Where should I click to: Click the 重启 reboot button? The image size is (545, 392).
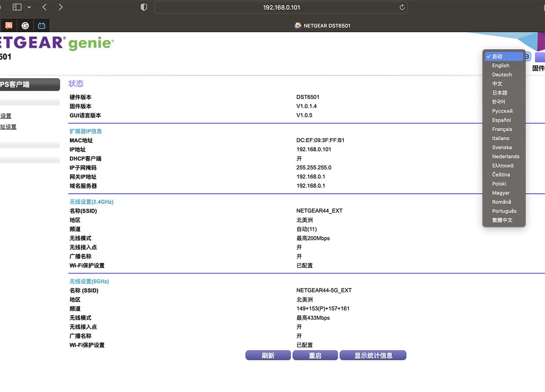[315, 355]
